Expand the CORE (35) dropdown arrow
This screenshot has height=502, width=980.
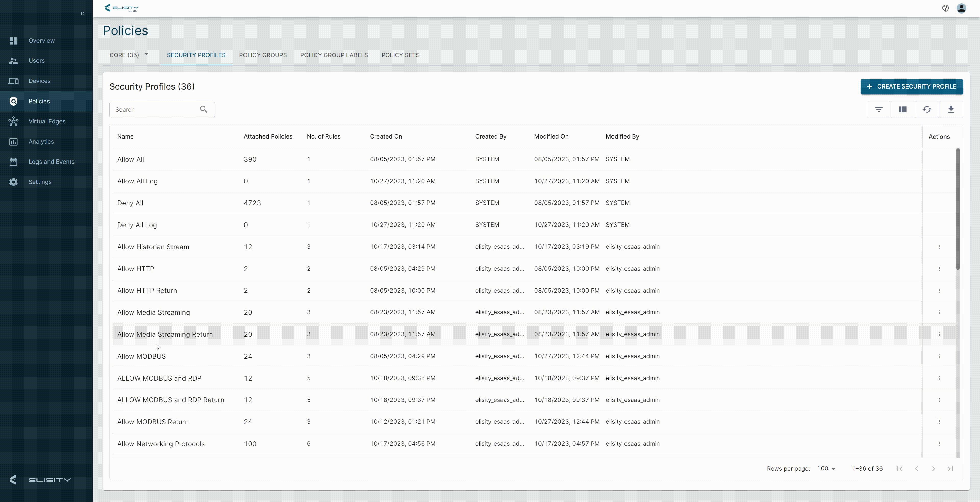coord(146,54)
